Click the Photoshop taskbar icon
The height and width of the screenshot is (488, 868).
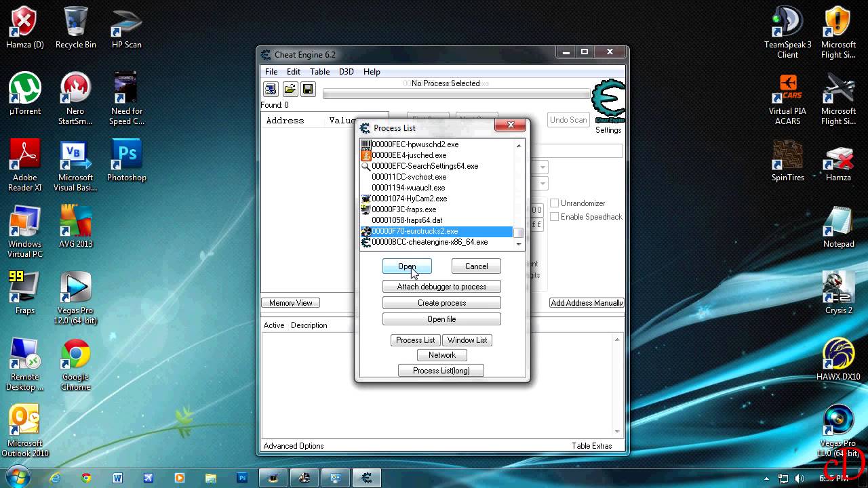tap(242, 478)
